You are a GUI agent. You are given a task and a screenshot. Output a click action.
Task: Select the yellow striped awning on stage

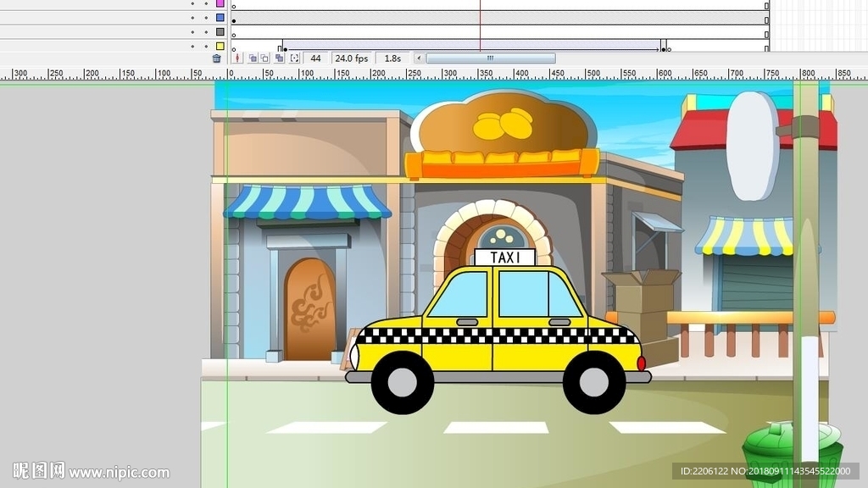[743, 236]
